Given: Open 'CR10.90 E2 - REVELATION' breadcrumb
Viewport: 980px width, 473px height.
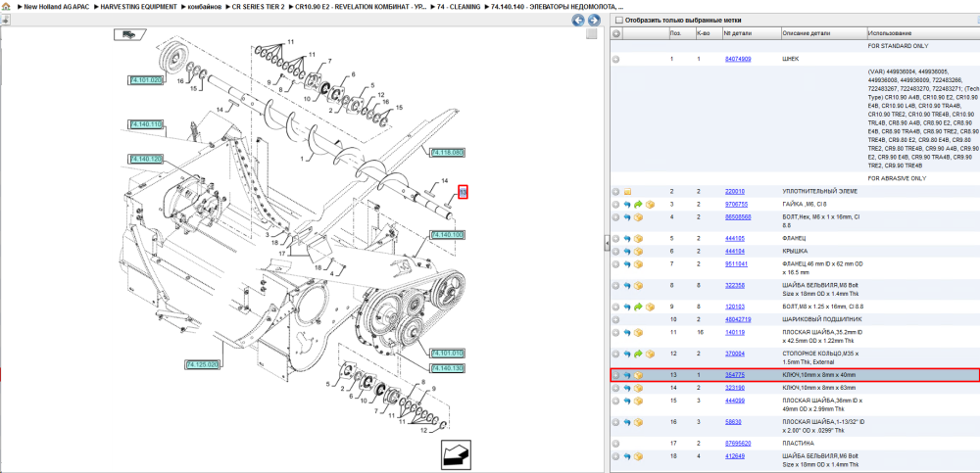Looking at the screenshot, I should click(360, 6).
